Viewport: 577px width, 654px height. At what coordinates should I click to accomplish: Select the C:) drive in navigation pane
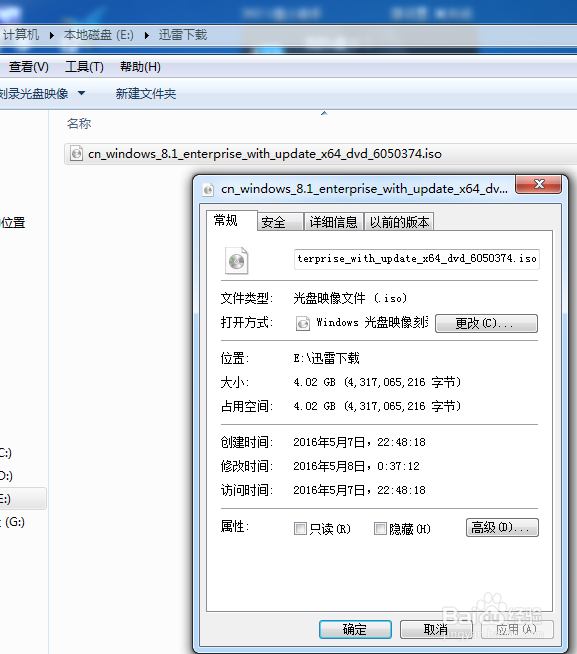point(6,453)
